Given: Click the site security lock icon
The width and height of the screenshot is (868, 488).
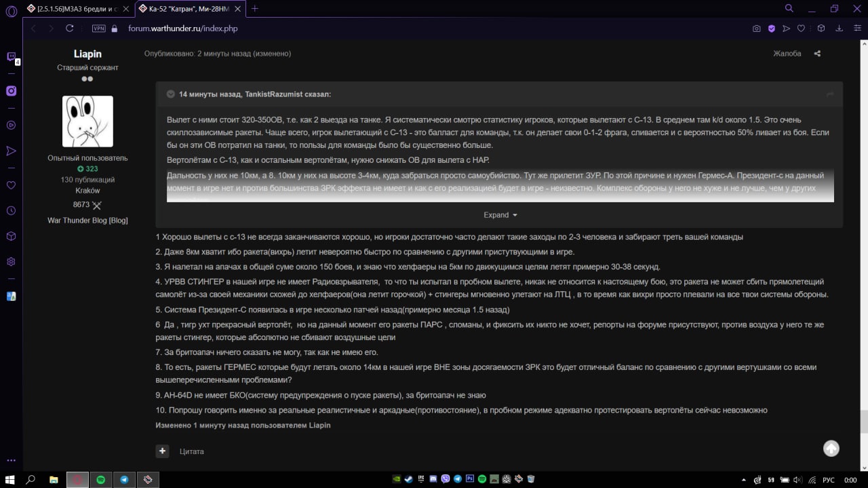Looking at the screenshot, I should [x=115, y=29].
